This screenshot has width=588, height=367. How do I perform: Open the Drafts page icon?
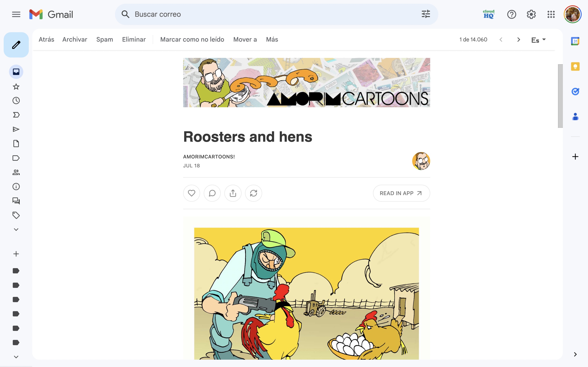[x=16, y=144]
